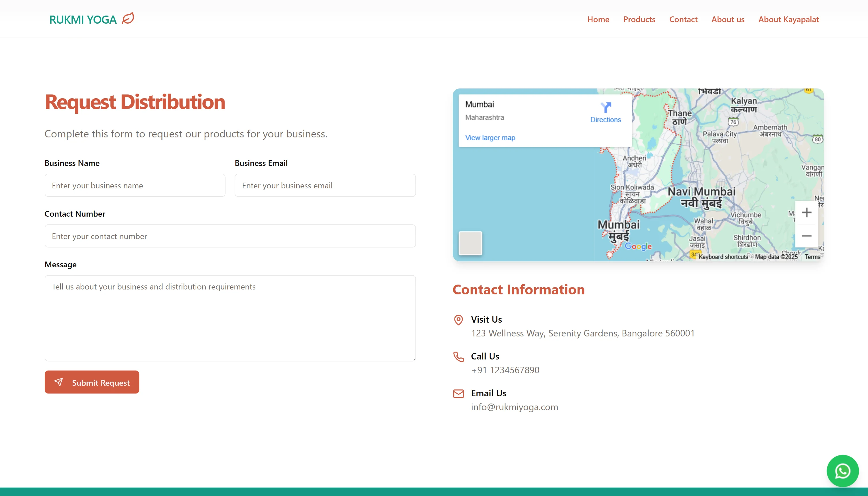Screen dimensions: 868x496
Task: Click the Wahal label on map
Action: (704, 224)
